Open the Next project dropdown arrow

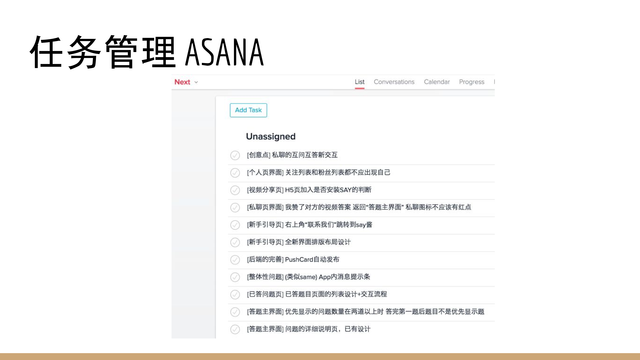196,82
